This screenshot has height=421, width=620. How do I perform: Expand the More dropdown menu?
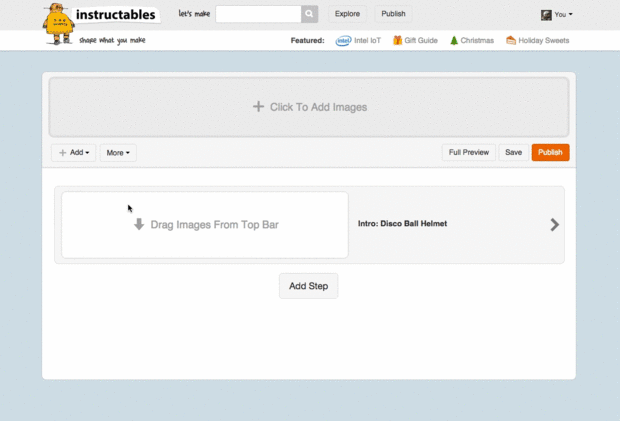click(x=118, y=153)
